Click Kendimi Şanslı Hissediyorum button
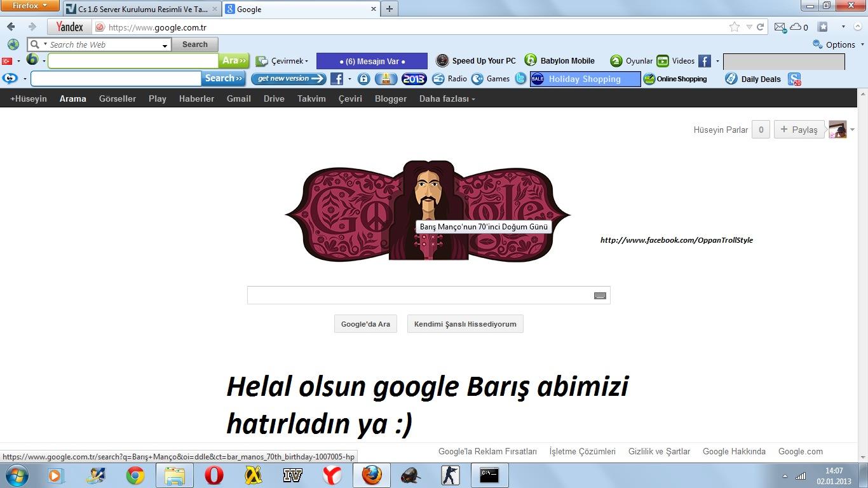Image resolution: width=868 pixels, height=488 pixels. [465, 324]
